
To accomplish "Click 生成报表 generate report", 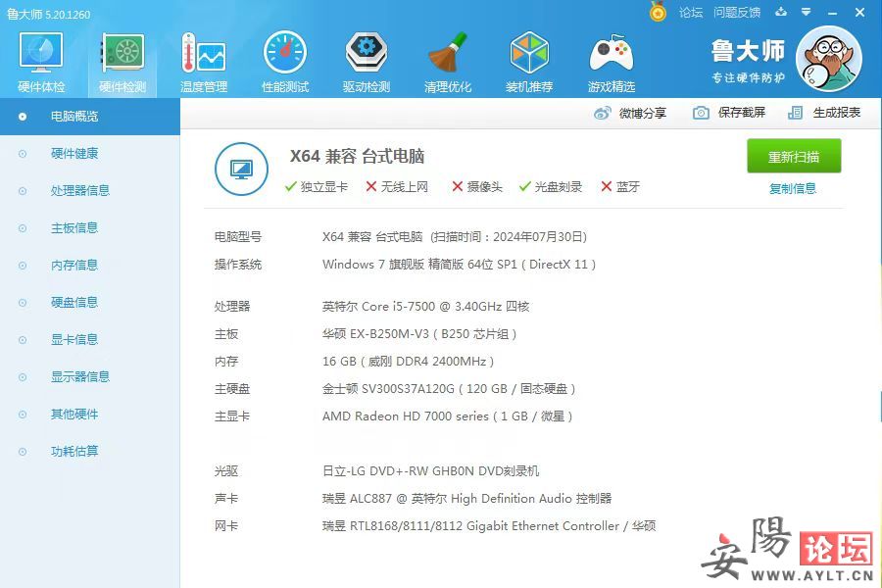I will [824, 113].
